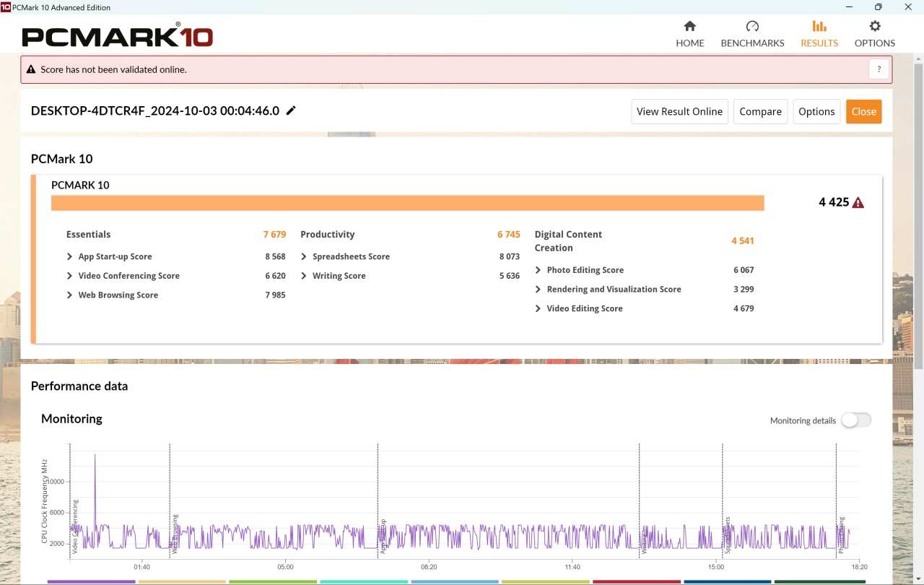Click the Digital Content Creation heading

pyautogui.click(x=568, y=241)
